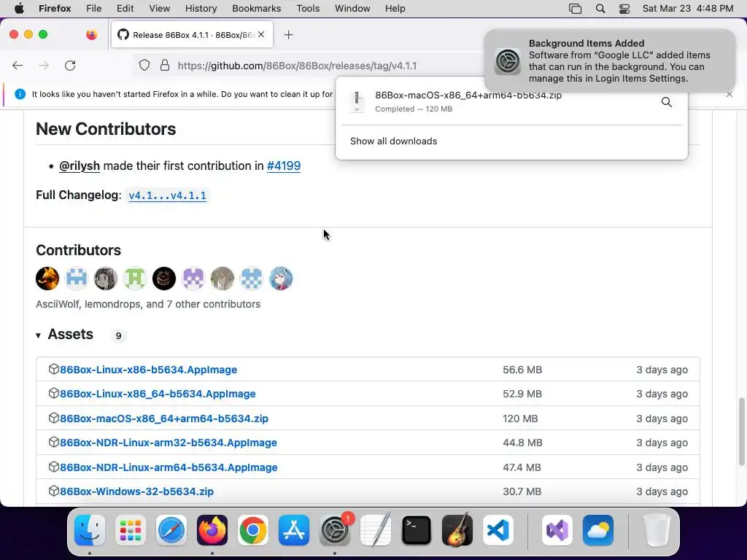This screenshot has width=747, height=560.
Task: Launch Visual Studio Code from dock
Action: pyautogui.click(x=498, y=530)
